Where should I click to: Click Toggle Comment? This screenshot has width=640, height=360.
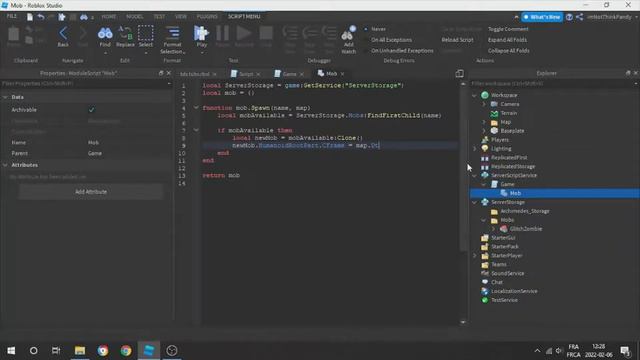click(508, 29)
